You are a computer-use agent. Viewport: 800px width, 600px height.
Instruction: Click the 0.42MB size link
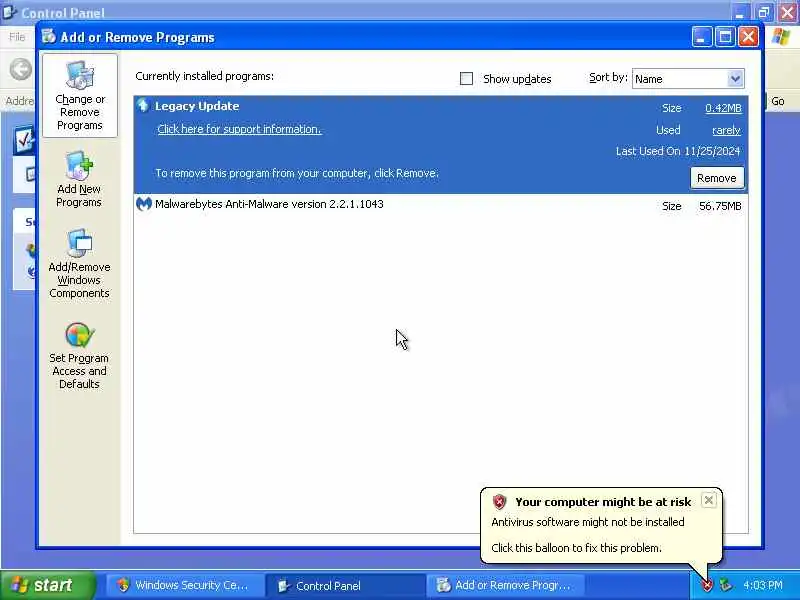click(x=723, y=108)
